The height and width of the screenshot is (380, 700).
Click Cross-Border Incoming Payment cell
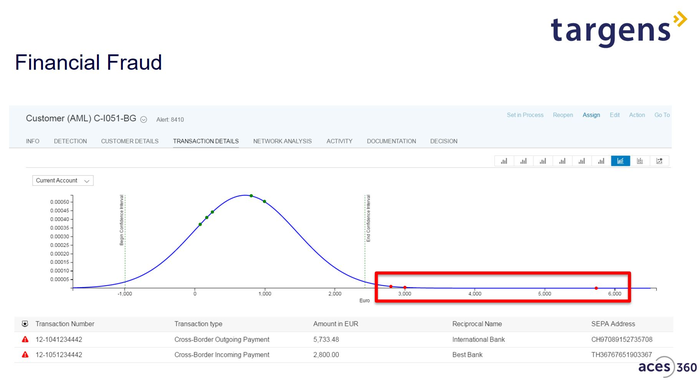click(x=222, y=355)
